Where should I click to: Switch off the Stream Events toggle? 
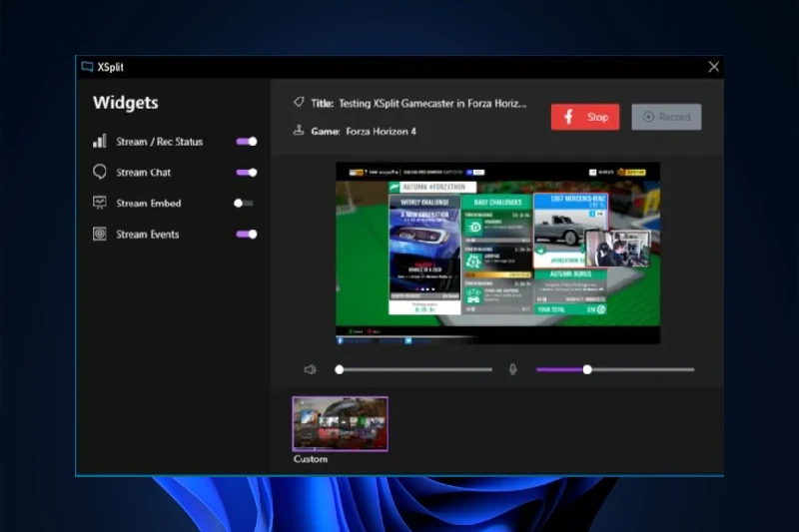(x=247, y=235)
